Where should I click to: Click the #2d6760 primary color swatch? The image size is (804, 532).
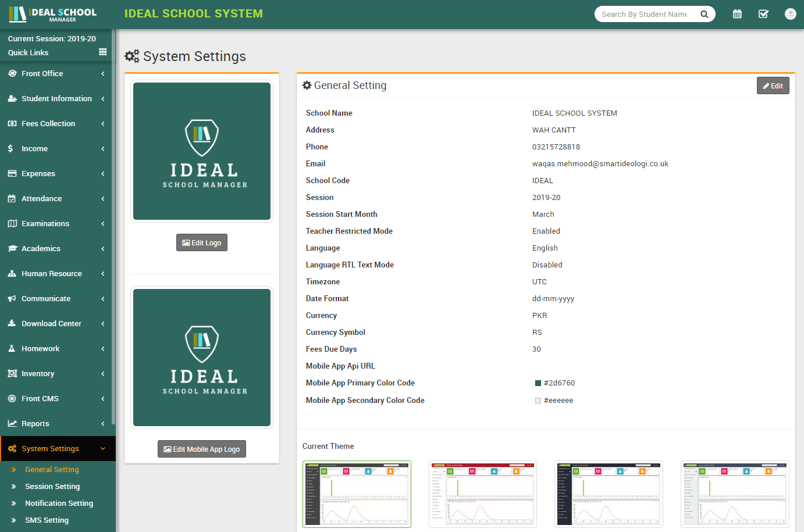(538, 383)
